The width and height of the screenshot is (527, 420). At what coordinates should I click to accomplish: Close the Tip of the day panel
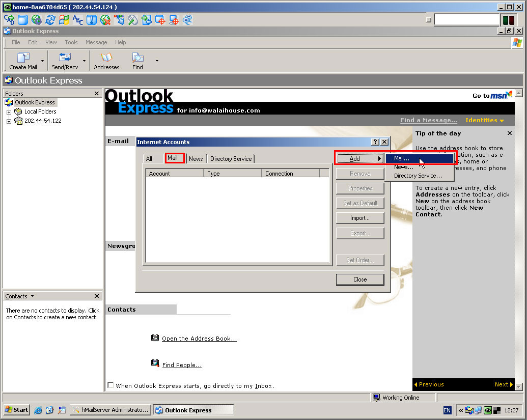click(510, 133)
